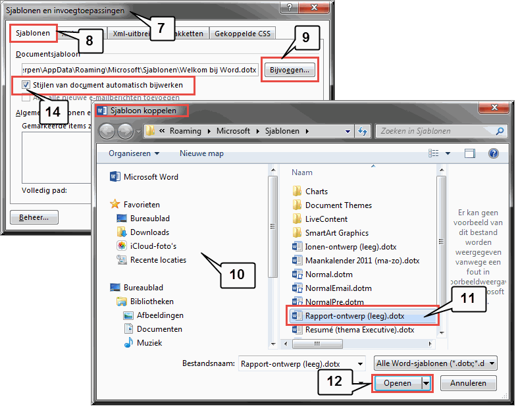Click the Documentsjabloon path field

tap(140, 70)
